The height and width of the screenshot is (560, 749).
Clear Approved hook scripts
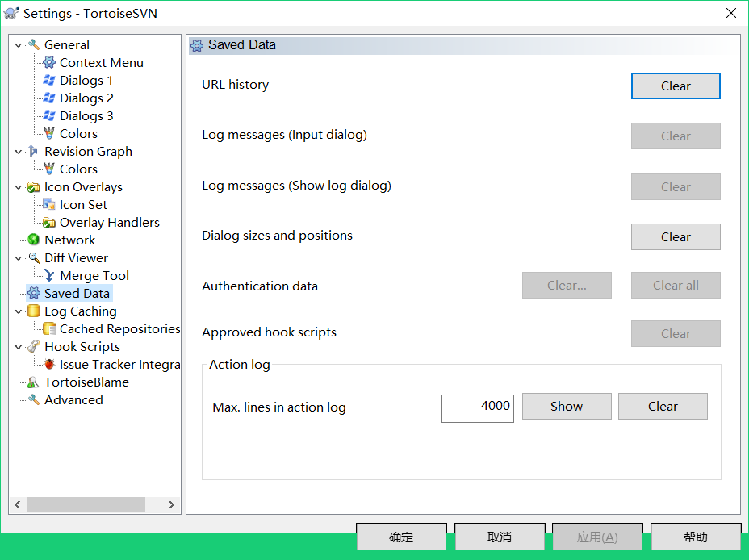point(676,334)
